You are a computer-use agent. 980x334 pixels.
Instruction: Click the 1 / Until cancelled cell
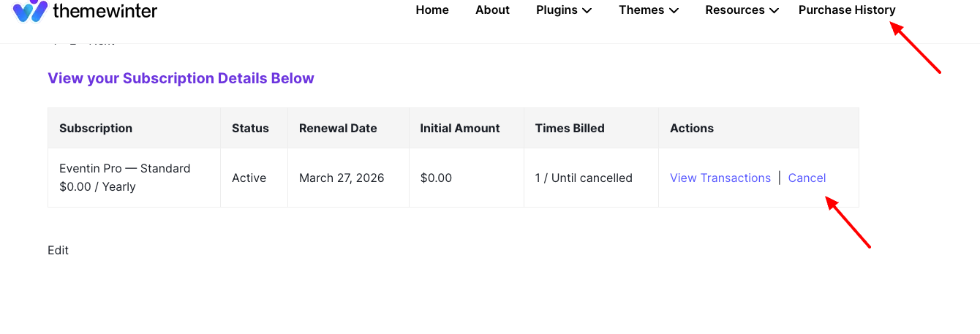point(591,178)
